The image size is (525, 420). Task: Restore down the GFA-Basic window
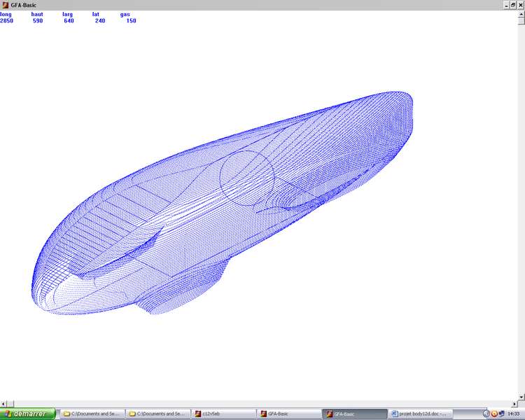[513, 5]
